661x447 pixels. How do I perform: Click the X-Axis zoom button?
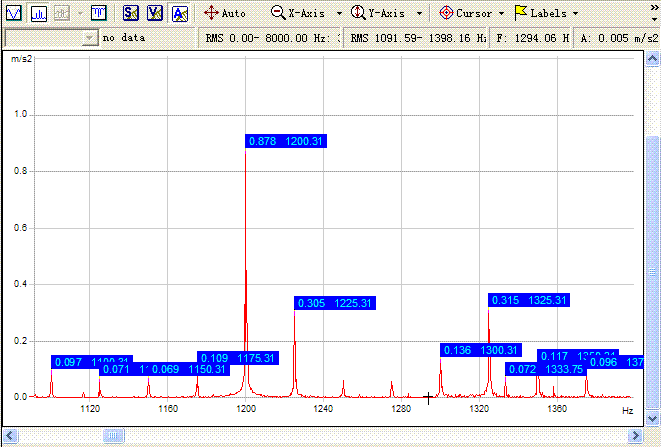[298, 13]
